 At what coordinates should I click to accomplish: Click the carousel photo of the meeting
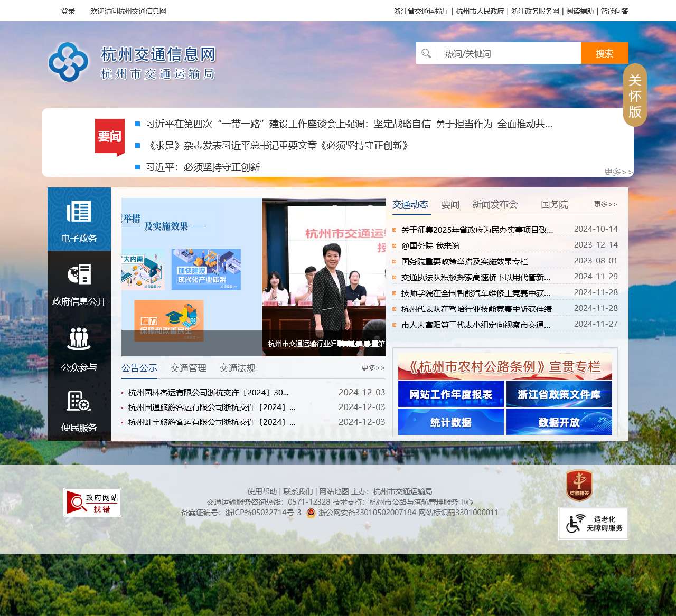click(x=324, y=277)
